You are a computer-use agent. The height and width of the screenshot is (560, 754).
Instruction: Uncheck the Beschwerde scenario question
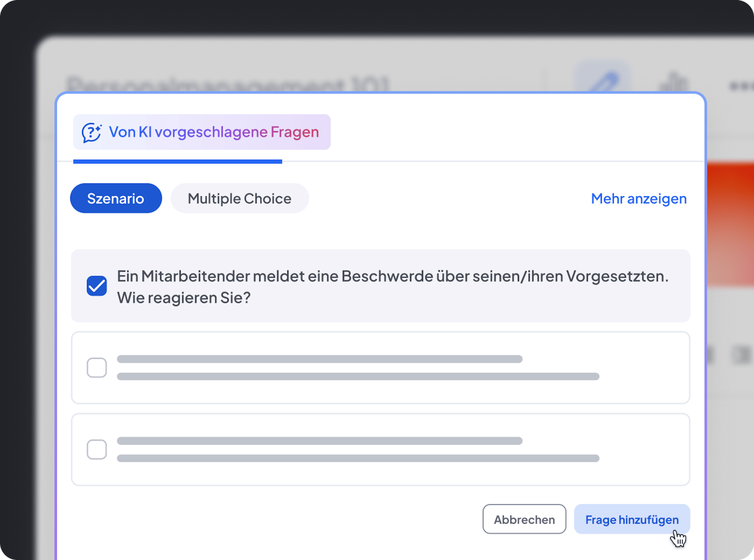click(97, 286)
